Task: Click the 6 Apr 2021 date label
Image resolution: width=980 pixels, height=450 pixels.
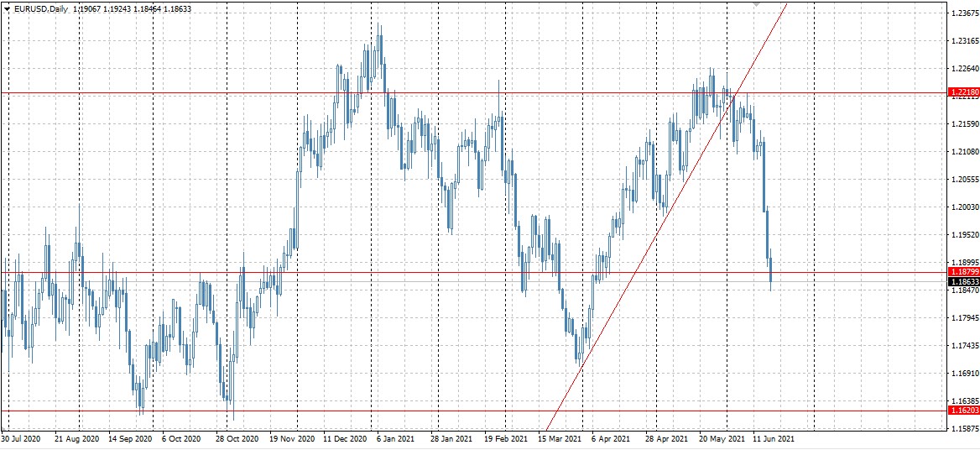Action: 612,439
